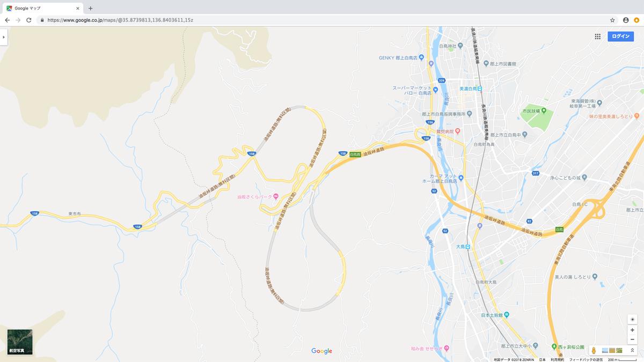Open the third photo thumbnail in imagery strip
This screenshot has width=644, height=362.
(619, 350)
